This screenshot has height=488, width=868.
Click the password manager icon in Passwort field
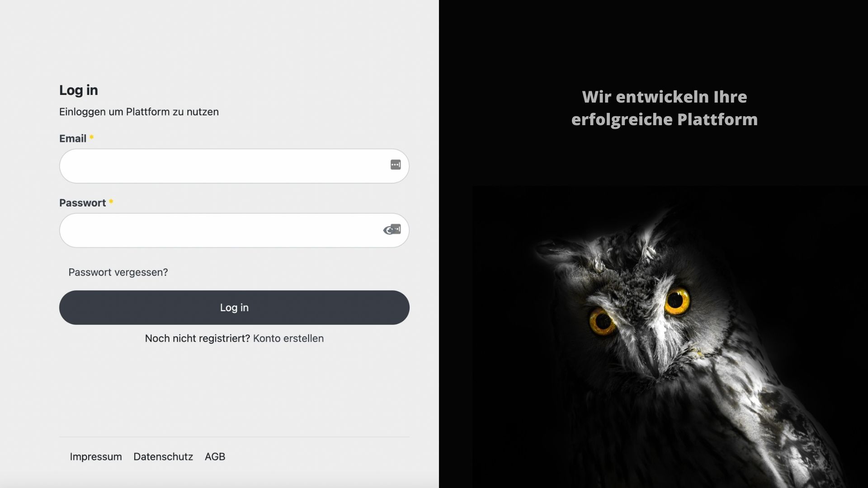point(396,229)
